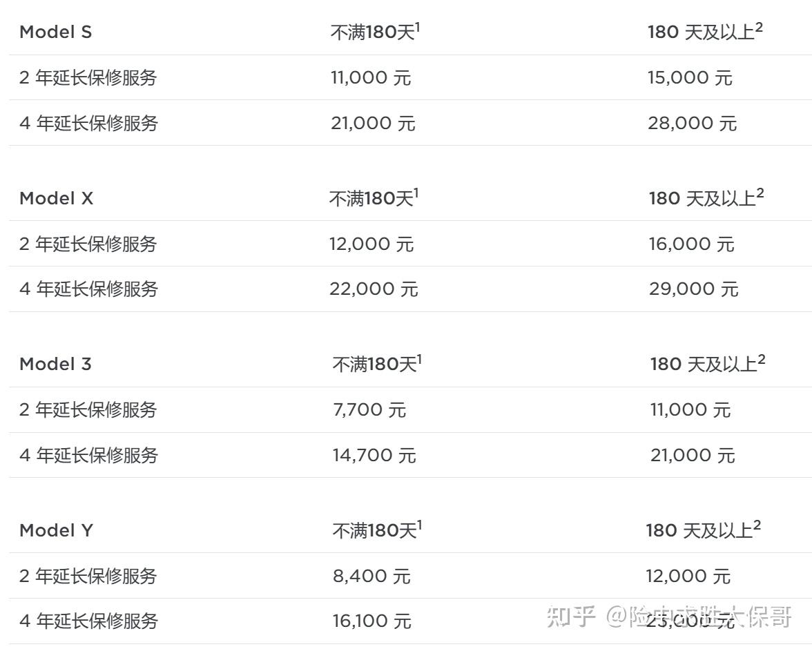Select the 16,000 元 price cell
Image resolution: width=812 pixels, height=649 pixels.
pos(691,244)
